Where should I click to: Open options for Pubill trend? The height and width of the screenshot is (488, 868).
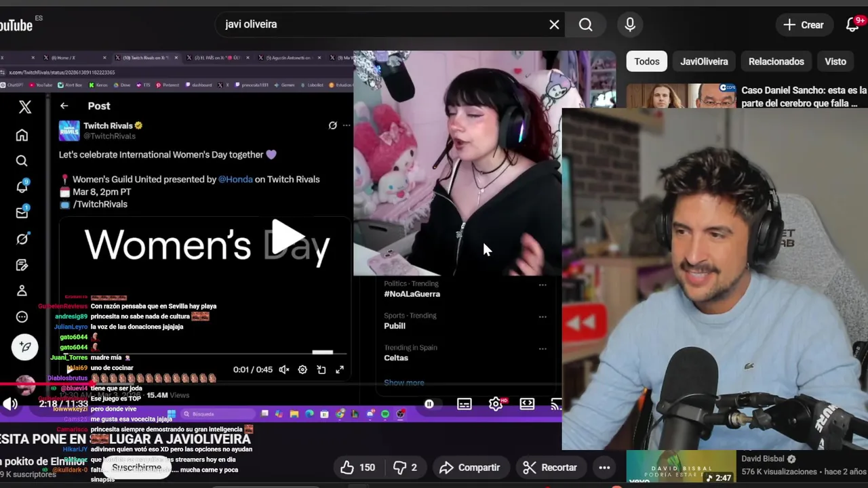(x=542, y=317)
